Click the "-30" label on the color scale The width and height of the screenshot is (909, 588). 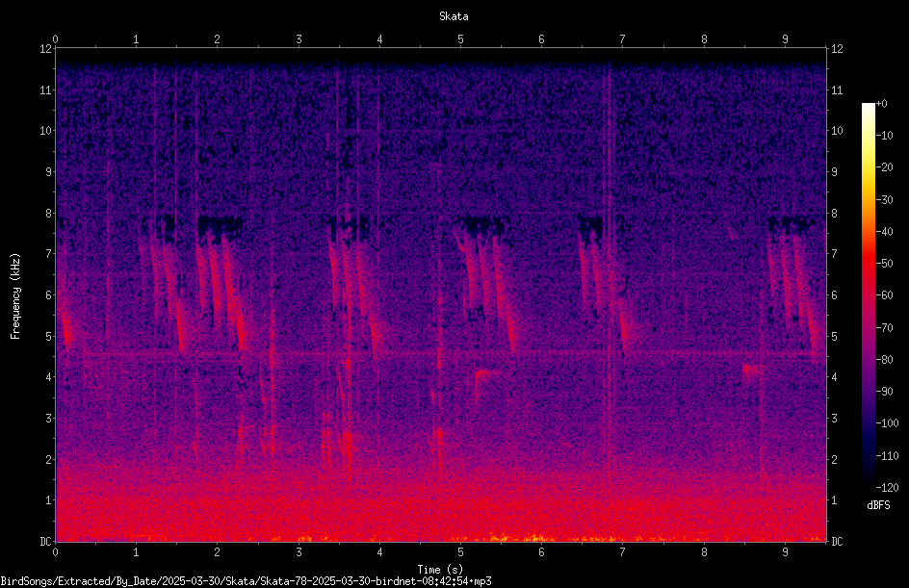(x=884, y=200)
